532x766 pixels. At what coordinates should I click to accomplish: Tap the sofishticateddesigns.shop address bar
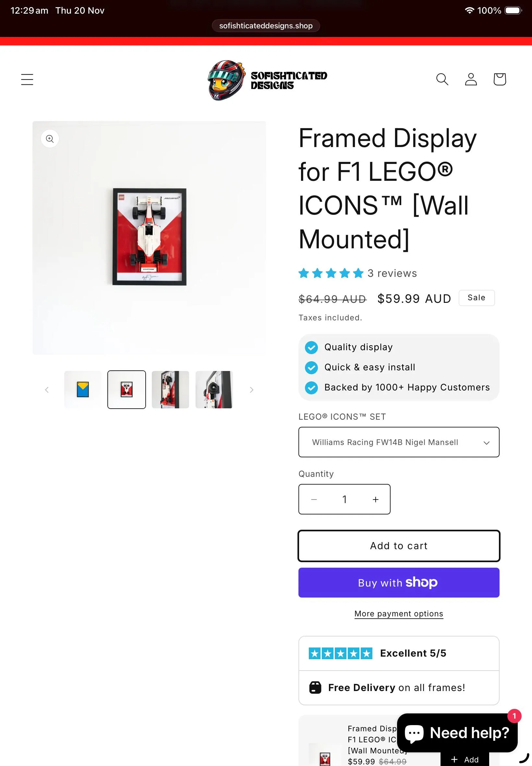tap(266, 26)
